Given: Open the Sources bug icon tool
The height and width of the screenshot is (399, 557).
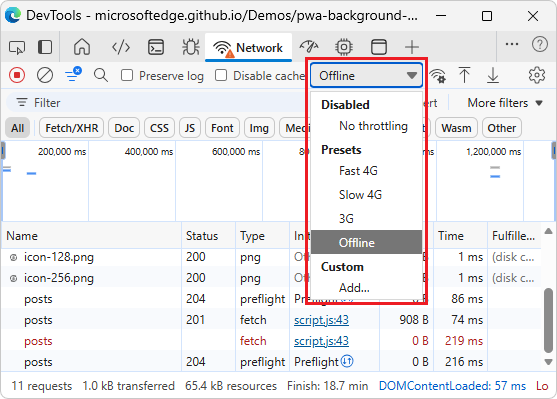Looking at the screenshot, I should (x=191, y=47).
